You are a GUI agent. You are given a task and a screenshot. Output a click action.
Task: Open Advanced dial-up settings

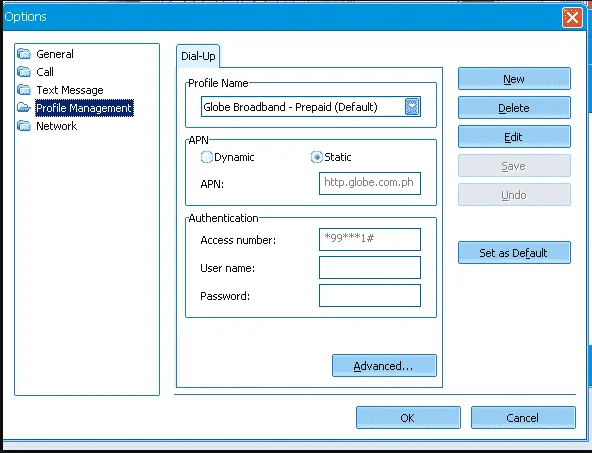tap(384, 365)
